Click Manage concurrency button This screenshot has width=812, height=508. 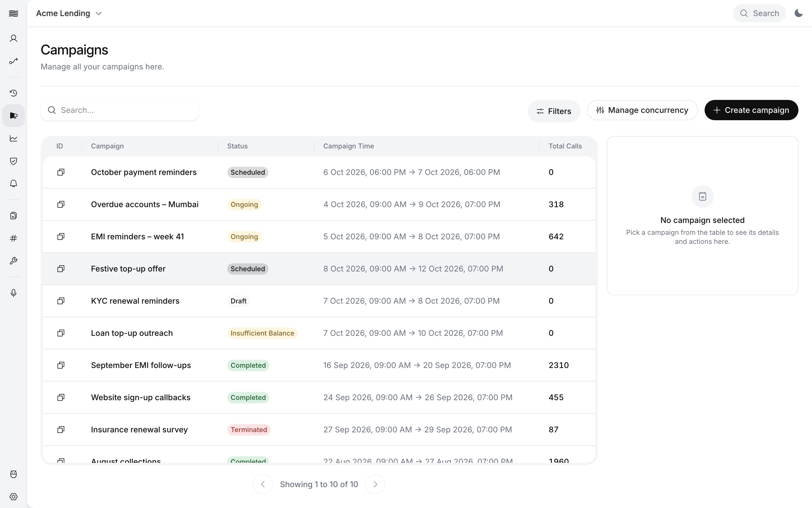642,110
